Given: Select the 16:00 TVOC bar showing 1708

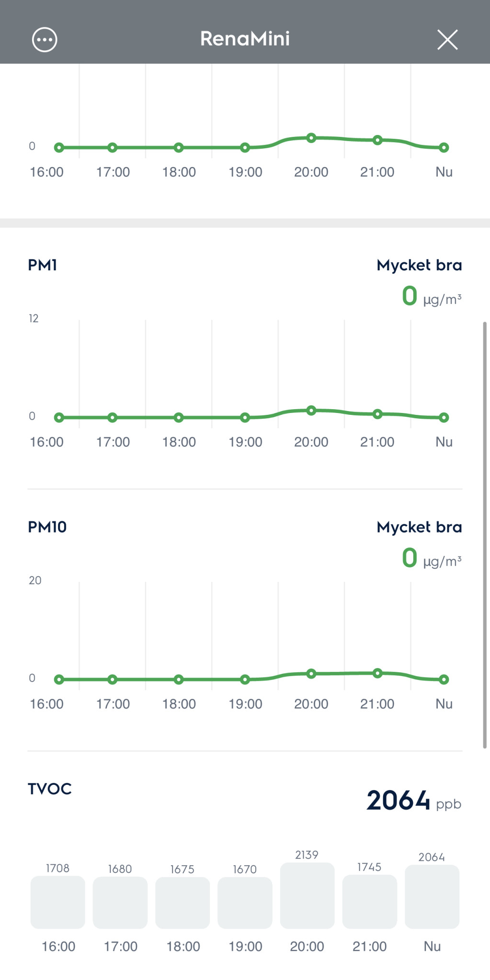Looking at the screenshot, I should 58,902.
